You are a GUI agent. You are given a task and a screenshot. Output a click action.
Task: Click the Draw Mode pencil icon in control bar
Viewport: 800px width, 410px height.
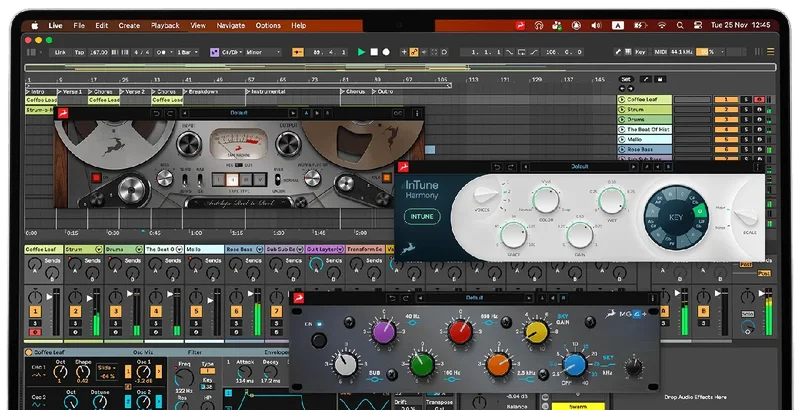point(618,52)
